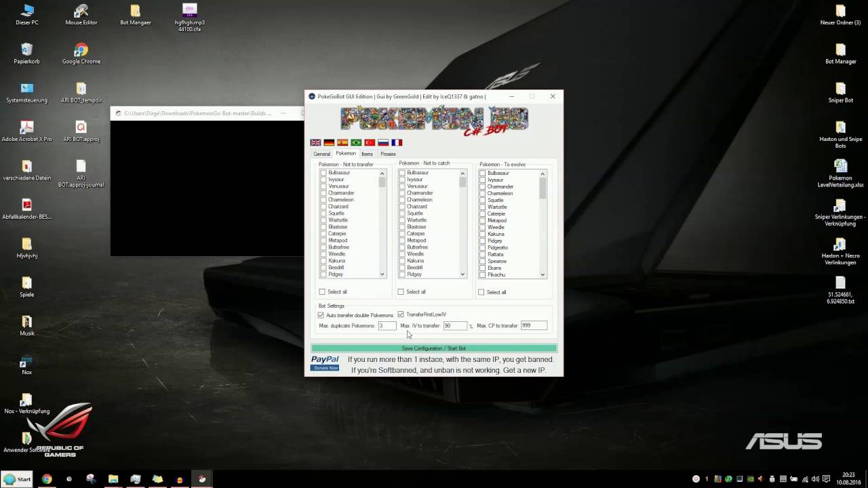
Task: Click Save Configuration / Start Bot button
Action: [x=434, y=348]
